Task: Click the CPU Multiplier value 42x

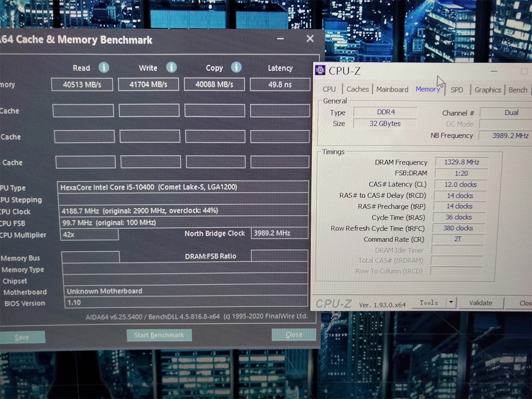Action: [89, 234]
